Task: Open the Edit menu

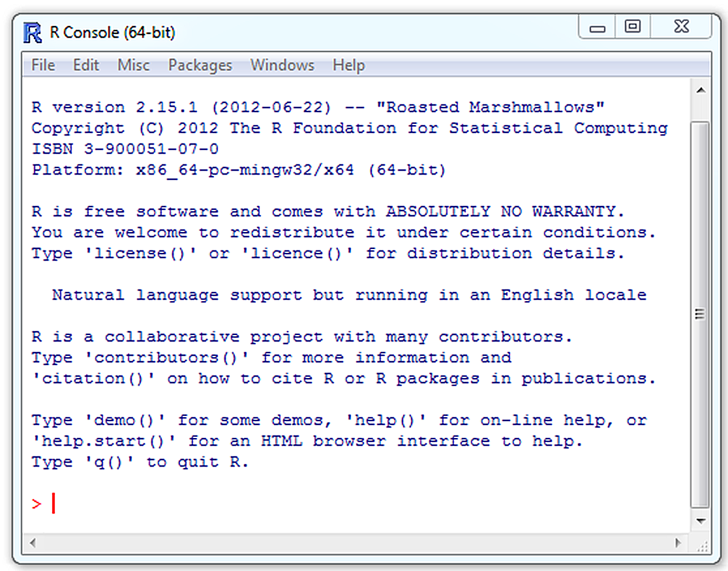Action: click(x=86, y=65)
